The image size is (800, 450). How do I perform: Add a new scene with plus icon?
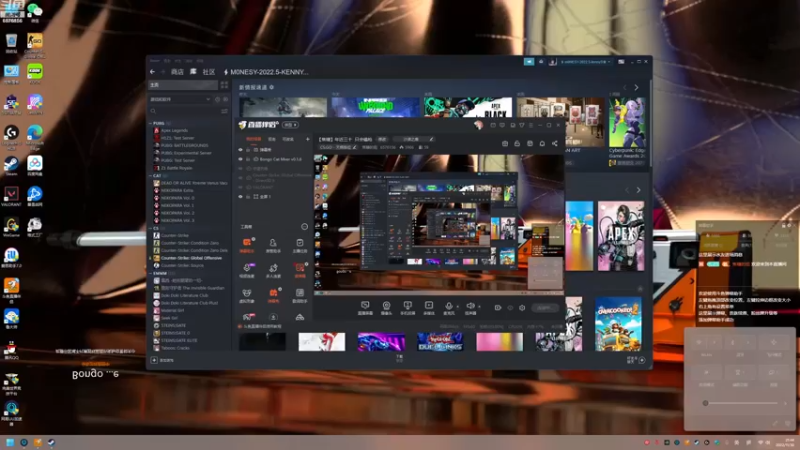point(307,139)
